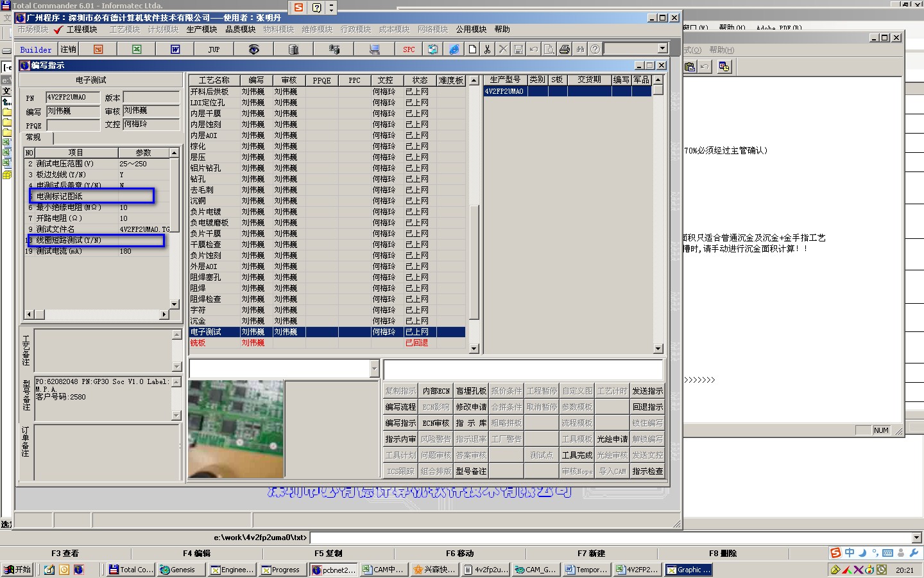This screenshot has width=924, height=578.
Task: Click the print preview icon
Action: click(x=549, y=49)
